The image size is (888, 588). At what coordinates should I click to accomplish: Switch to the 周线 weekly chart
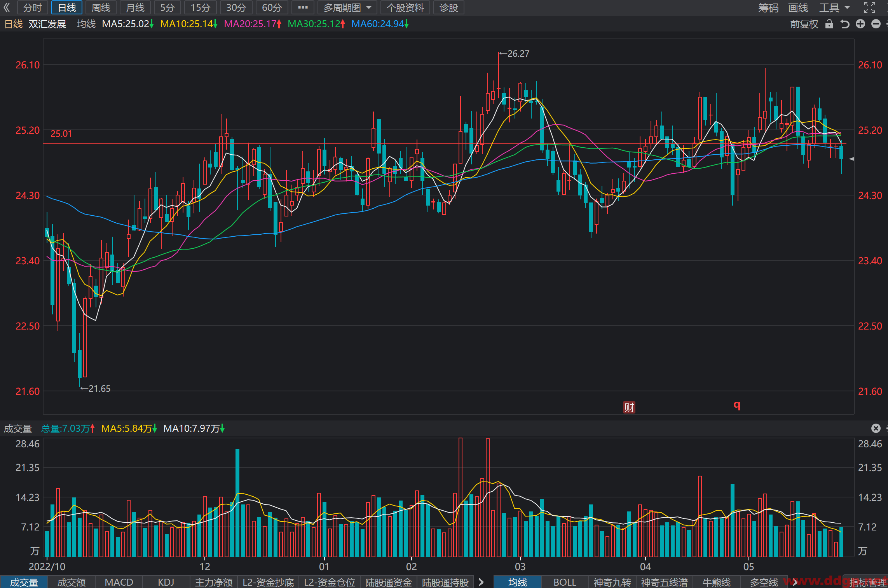tap(101, 7)
